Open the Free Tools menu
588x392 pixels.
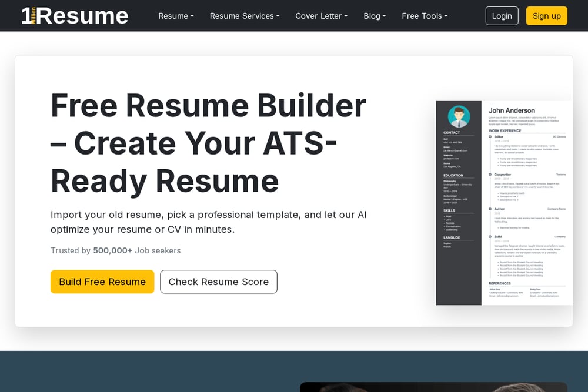[425, 16]
